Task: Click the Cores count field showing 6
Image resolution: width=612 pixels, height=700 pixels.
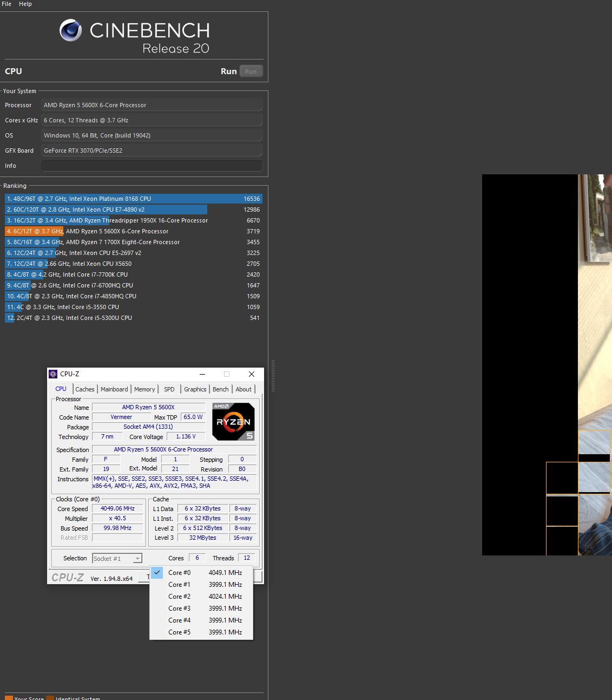Action: pyautogui.click(x=197, y=558)
